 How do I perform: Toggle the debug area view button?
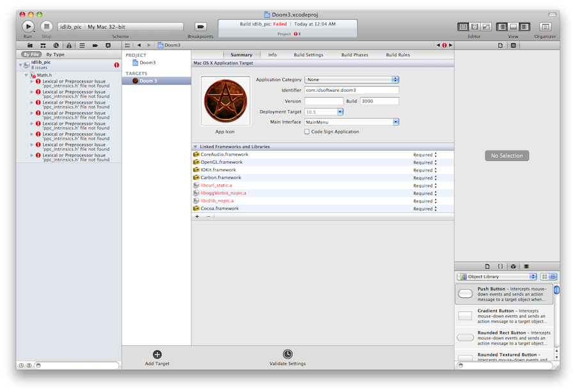(x=513, y=26)
